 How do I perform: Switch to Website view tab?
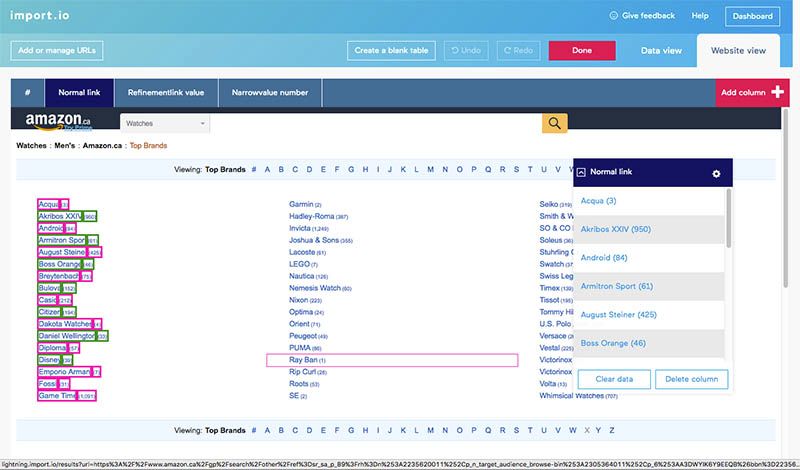tap(738, 51)
